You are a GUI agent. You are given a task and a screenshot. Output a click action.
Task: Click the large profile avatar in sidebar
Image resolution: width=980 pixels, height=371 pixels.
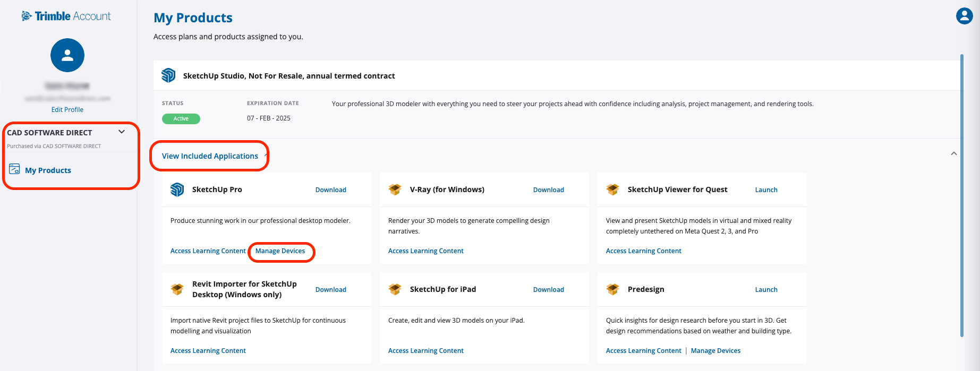[x=67, y=55]
